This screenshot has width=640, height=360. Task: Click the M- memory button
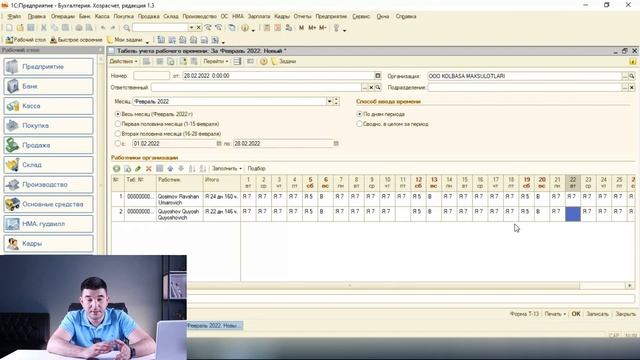tap(323, 28)
